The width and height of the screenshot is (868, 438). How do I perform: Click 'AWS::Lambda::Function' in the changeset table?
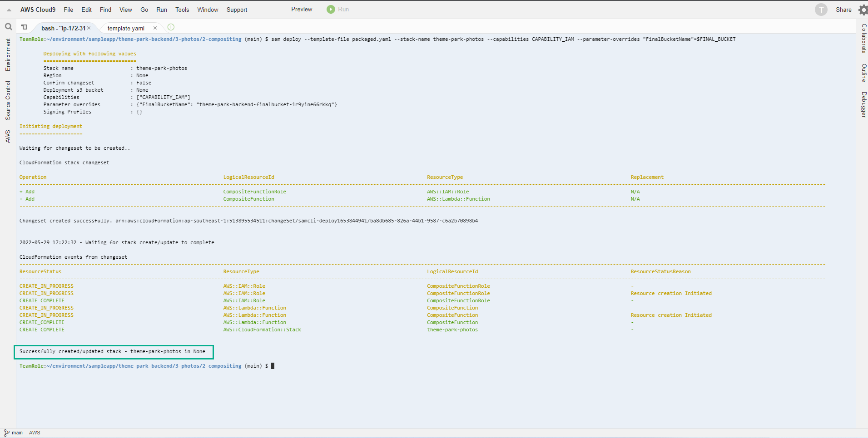458,199
